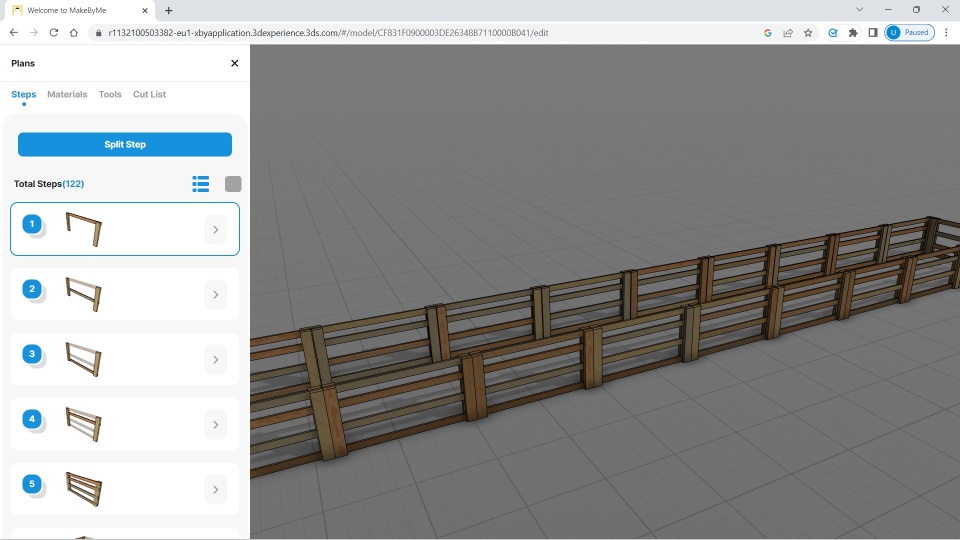Viewport: 960px width, 540px height.
Task: Select step 2 fence thumbnail
Action: click(84, 294)
